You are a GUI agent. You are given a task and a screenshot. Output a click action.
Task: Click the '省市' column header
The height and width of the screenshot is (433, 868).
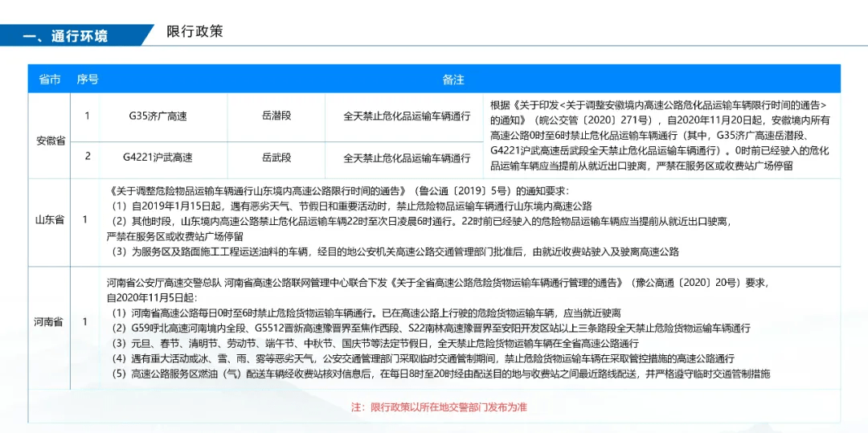pos(49,79)
